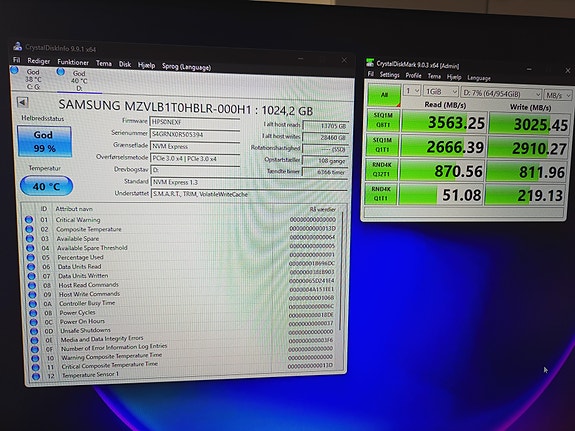
Task: Click the Opstartstæller value 108 gange
Action: (325, 161)
